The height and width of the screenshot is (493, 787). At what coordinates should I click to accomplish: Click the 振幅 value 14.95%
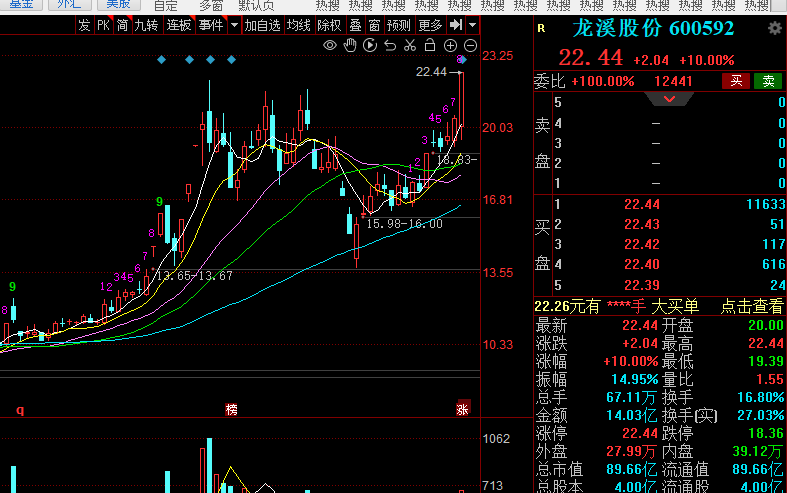click(x=634, y=379)
